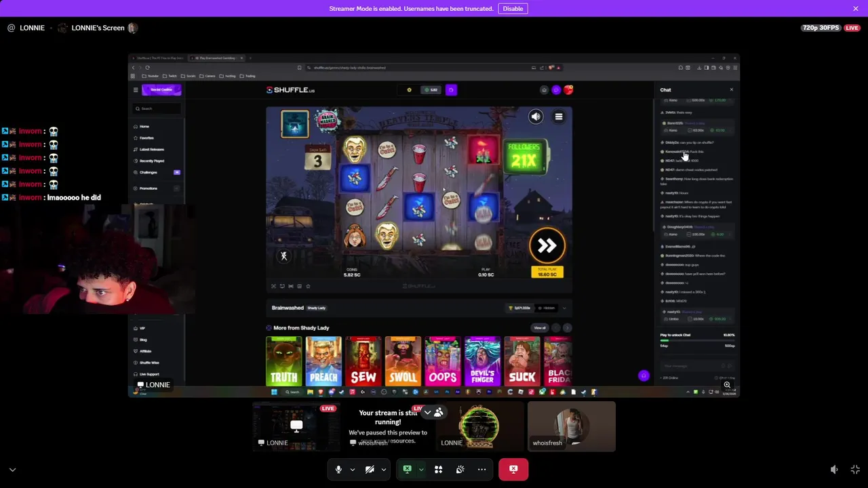This screenshot has width=868, height=488.
Task: Mute the slot game sound
Action: point(536,117)
